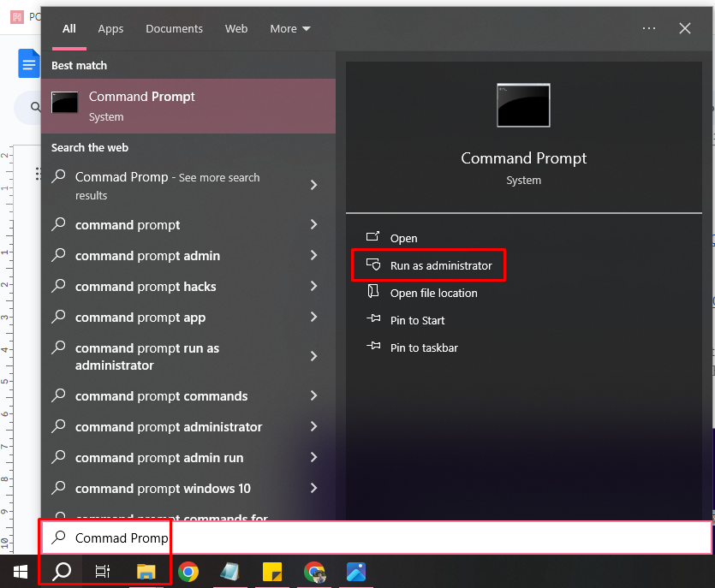Select the 'command prompt admin' suggestion

coord(188,256)
